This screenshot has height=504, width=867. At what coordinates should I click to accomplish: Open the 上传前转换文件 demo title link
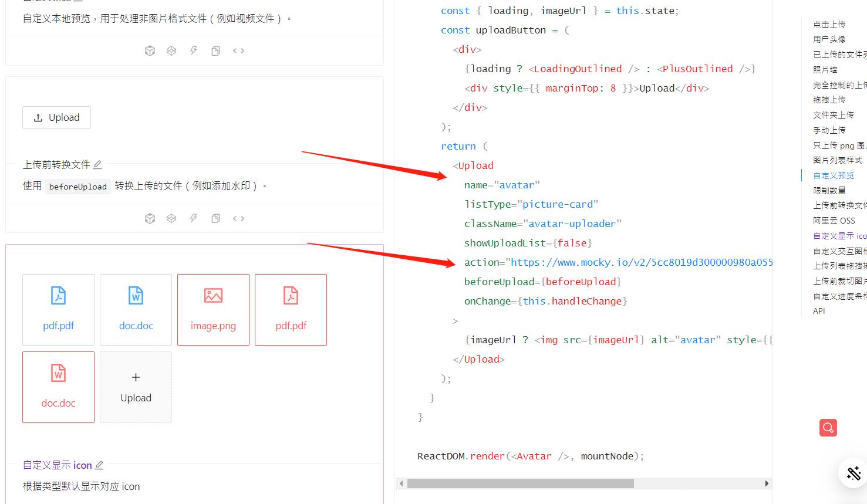tap(56, 165)
